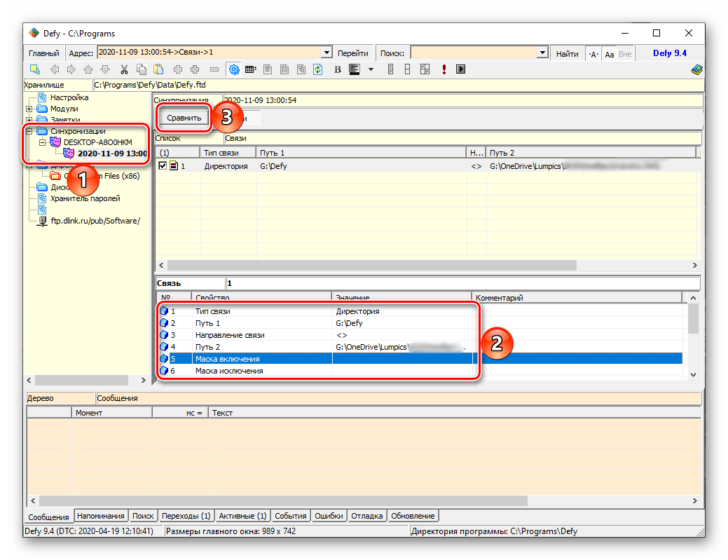Toggle the ·A· whole word search option
728x560 pixels.
click(593, 54)
